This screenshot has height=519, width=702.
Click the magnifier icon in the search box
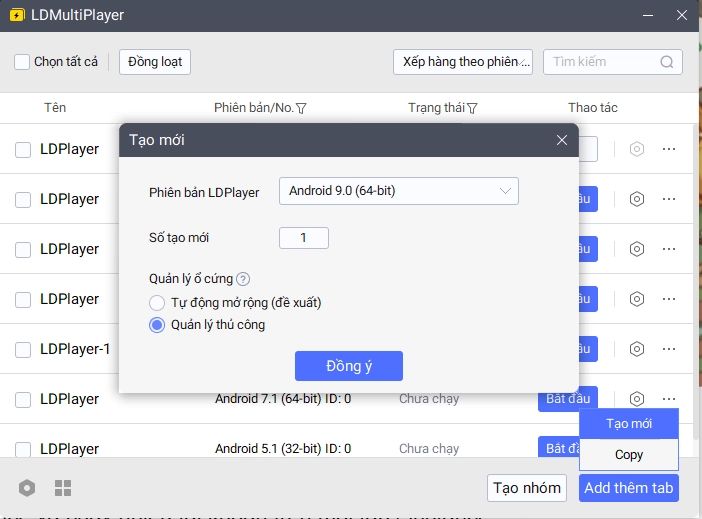(667, 62)
